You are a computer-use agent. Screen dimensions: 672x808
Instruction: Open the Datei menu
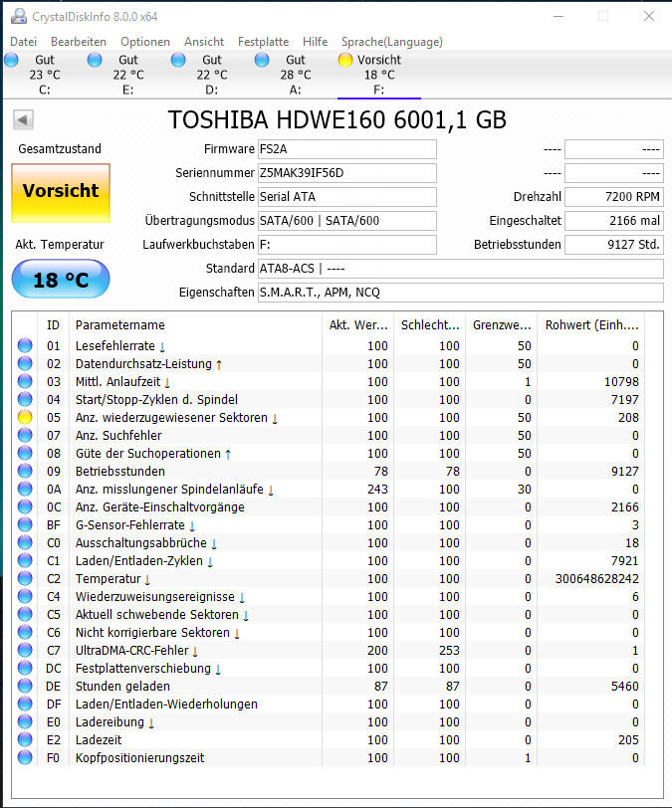coord(23,42)
